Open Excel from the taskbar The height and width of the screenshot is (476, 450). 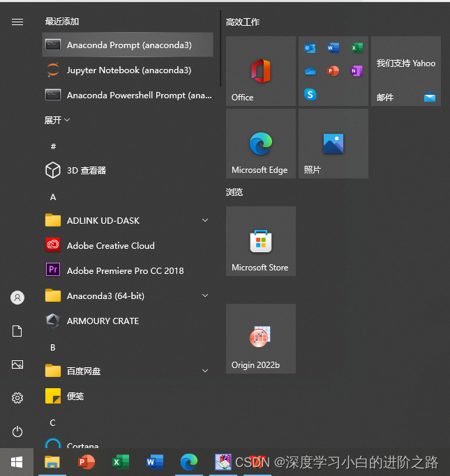point(121,462)
